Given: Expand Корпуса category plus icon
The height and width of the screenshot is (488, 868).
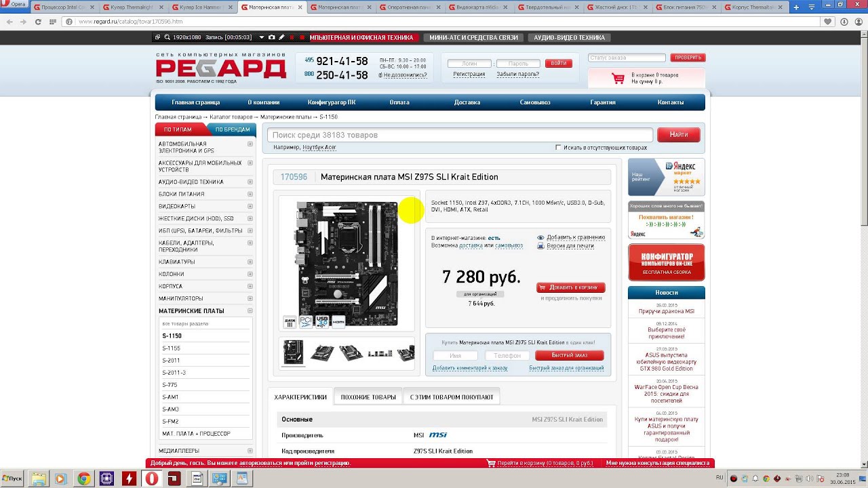Looking at the screenshot, I should pos(250,286).
